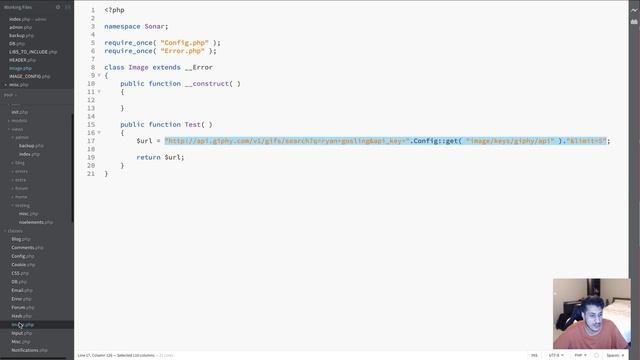
Task: Place cursor on 'return $url;' line
Action: (160, 157)
